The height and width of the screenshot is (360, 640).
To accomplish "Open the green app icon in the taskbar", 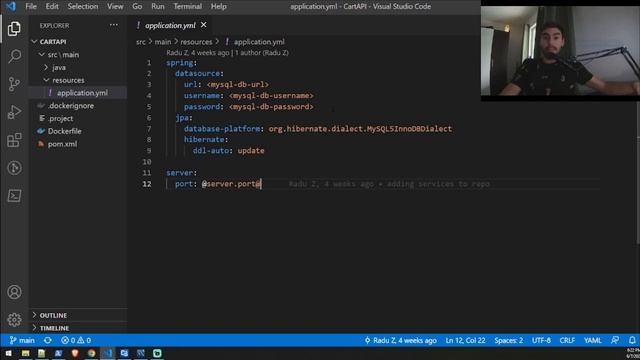I will [157, 353].
